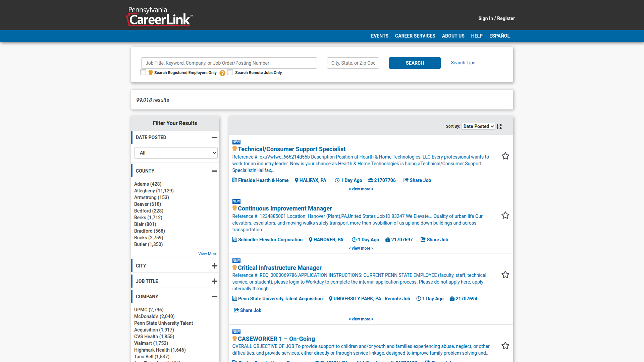This screenshot has height=362, width=644.
Task: Click the building icon next to Fireside Hearth & Home
Action: [234, 180]
